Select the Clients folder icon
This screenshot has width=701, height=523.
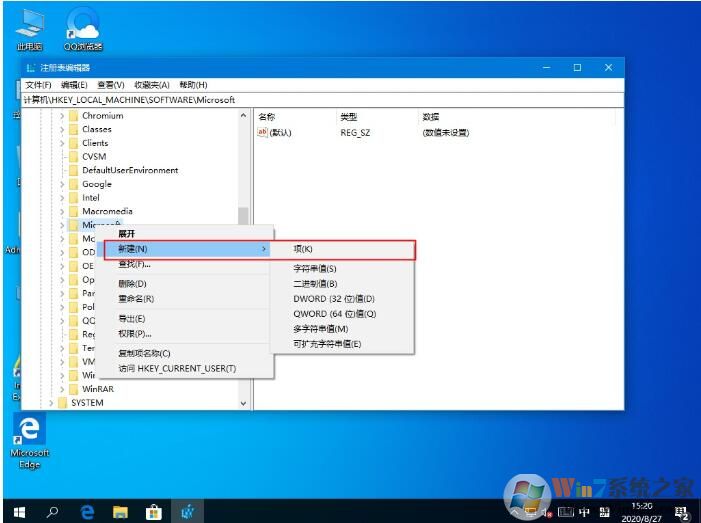pyautogui.click(x=74, y=143)
